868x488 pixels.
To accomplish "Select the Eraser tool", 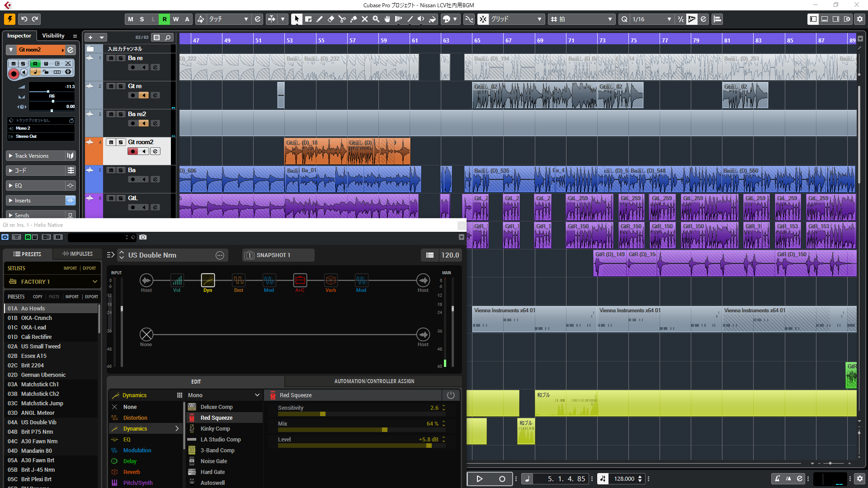I will point(331,19).
